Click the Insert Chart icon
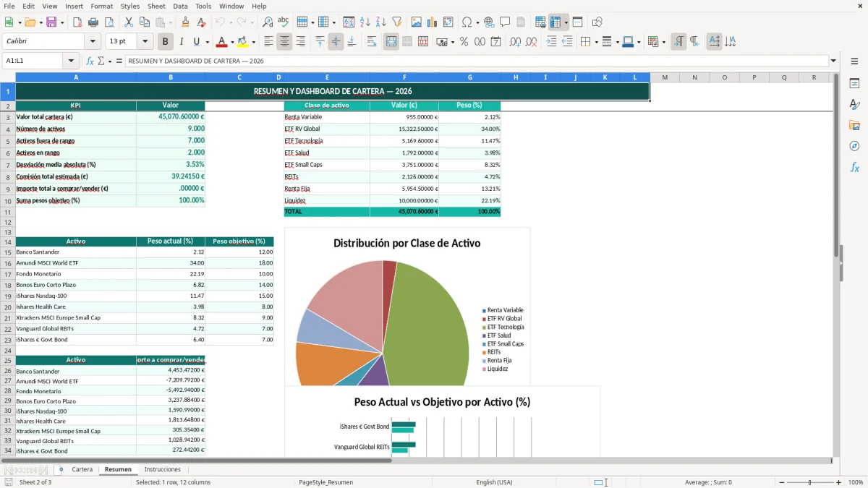The height and width of the screenshot is (488, 868). point(433,22)
